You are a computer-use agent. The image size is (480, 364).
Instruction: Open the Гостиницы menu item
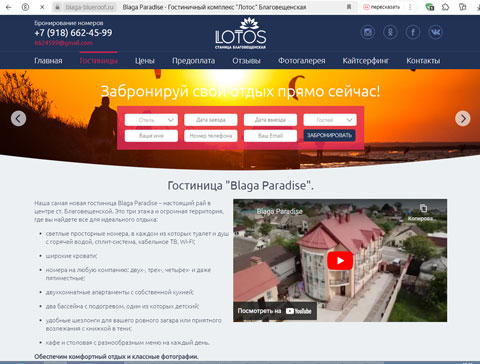click(99, 61)
